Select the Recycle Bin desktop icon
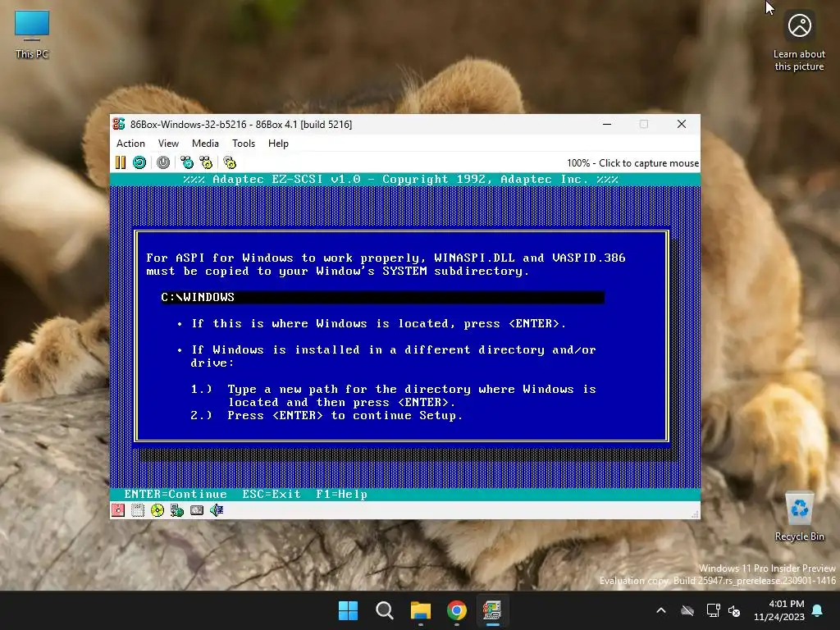840x630 pixels. pos(799,517)
